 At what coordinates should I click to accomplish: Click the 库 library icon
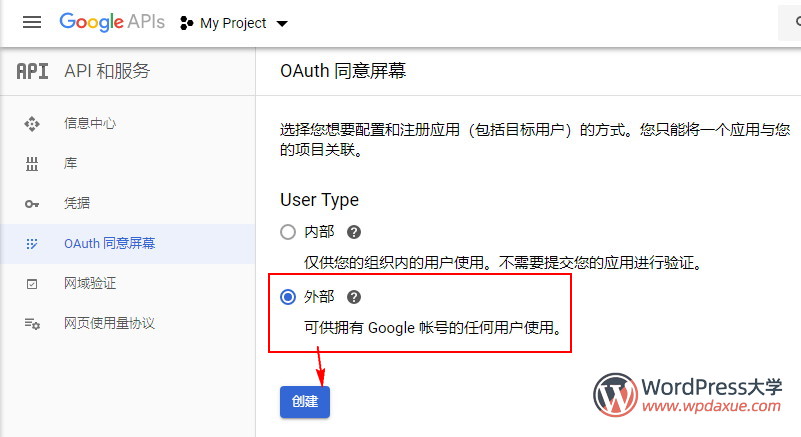tap(32, 164)
